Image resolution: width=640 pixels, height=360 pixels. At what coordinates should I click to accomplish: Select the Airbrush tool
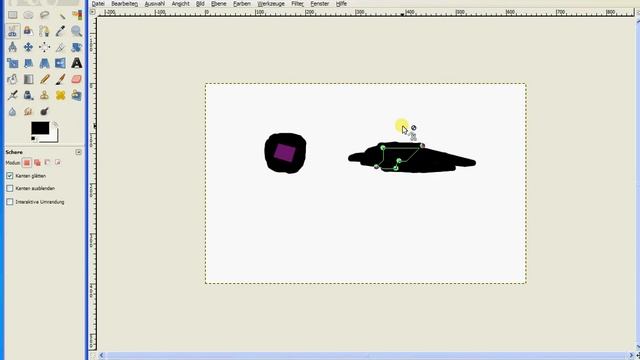coord(12,95)
